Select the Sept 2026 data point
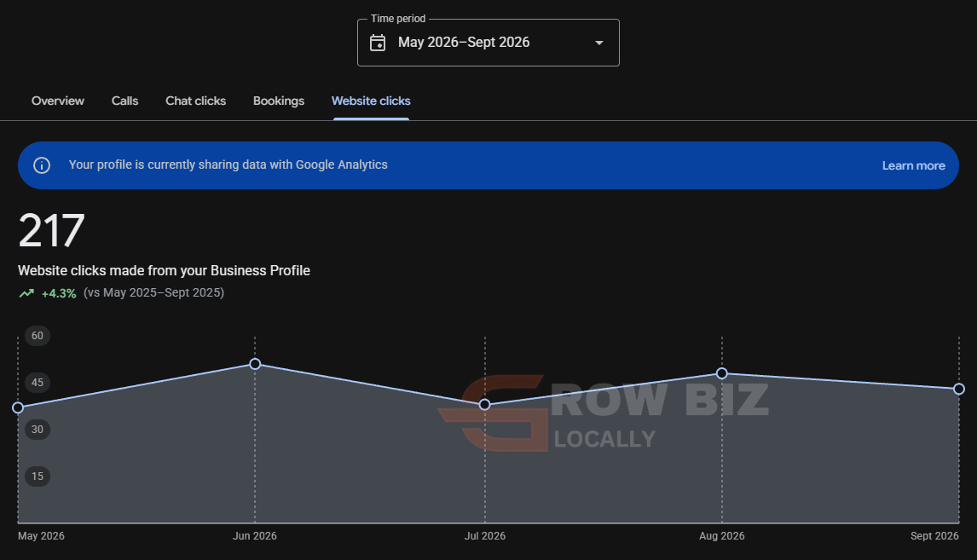Viewport: 977px width, 560px height. tap(959, 389)
